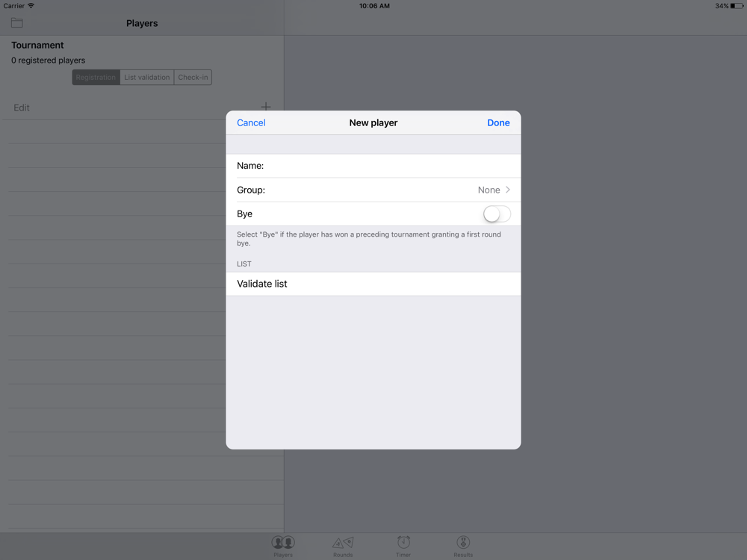The width and height of the screenshot is (747, 560).
Task: Tap the '0 registered players' text
Action: click(x=48, y=60)
